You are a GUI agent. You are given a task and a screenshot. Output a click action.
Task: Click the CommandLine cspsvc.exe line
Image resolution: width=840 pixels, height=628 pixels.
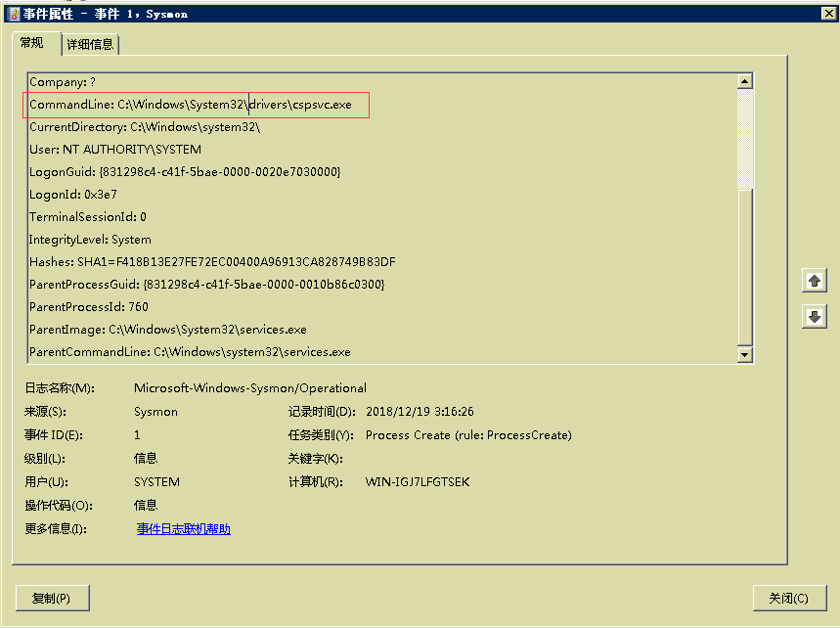(191, 105)
